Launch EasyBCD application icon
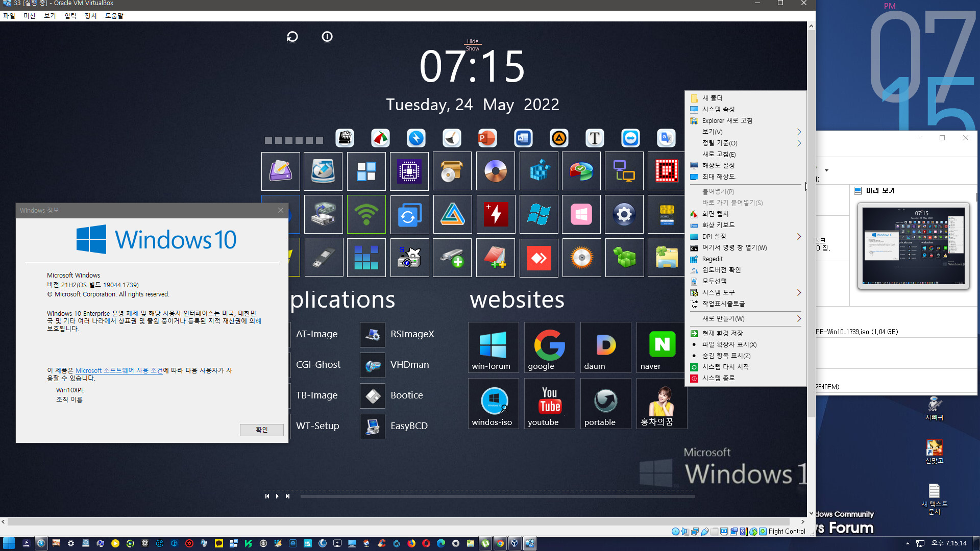Screen dimensions: 980x551 373,426
